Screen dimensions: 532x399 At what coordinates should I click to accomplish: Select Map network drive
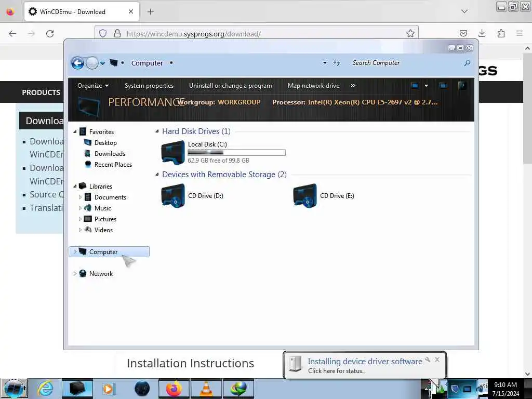pos(313,86)
